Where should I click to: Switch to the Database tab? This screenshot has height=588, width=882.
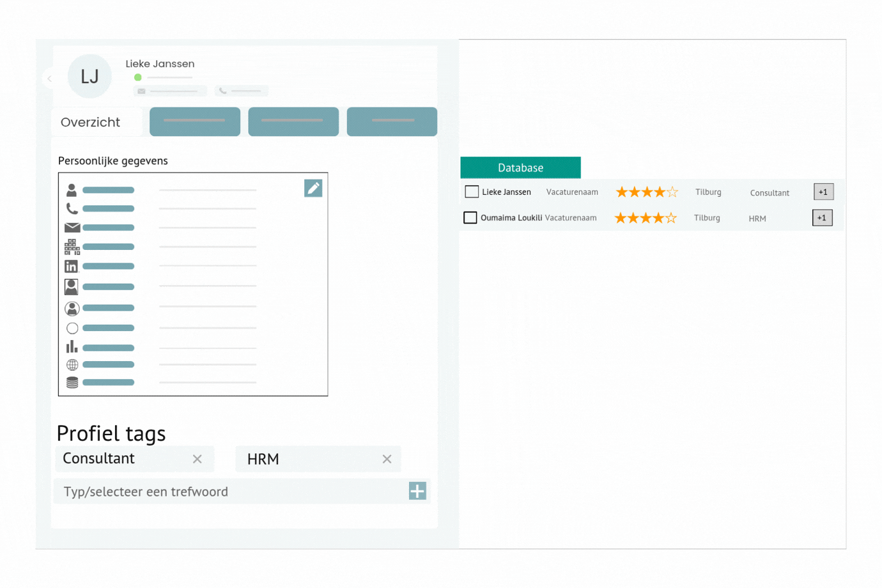(520, 168)
